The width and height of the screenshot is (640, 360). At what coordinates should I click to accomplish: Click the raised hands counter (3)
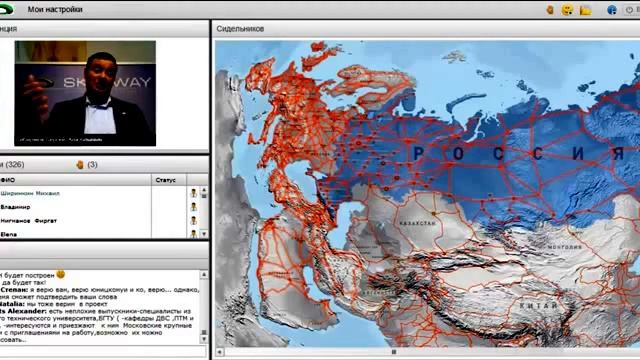click(87, 164)
